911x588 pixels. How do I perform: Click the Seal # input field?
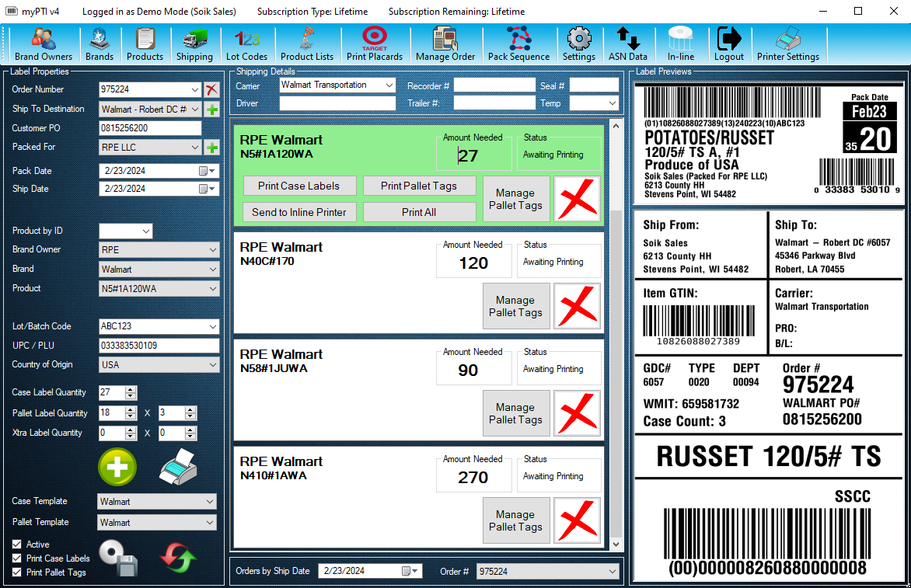(x=594, y=85)
